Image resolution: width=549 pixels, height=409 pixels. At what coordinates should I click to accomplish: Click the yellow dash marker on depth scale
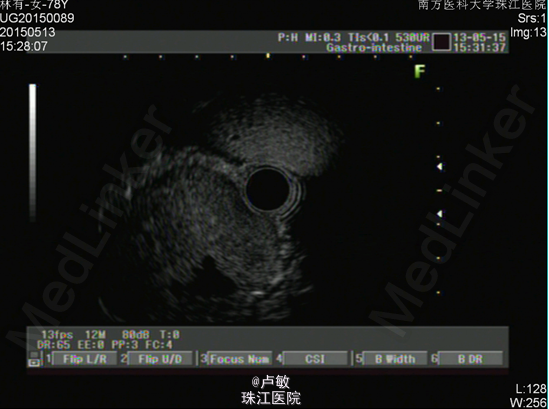(x=439, y=190)
